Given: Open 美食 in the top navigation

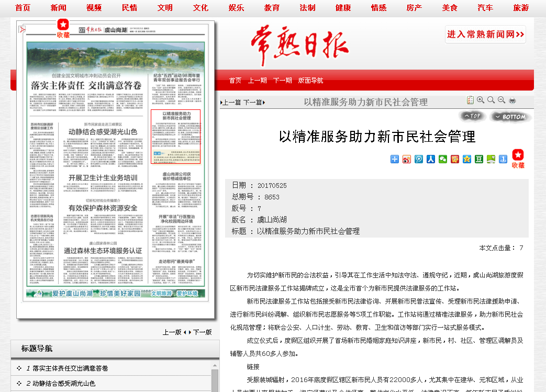Looking at the screenshot, I should pos(450,8).
